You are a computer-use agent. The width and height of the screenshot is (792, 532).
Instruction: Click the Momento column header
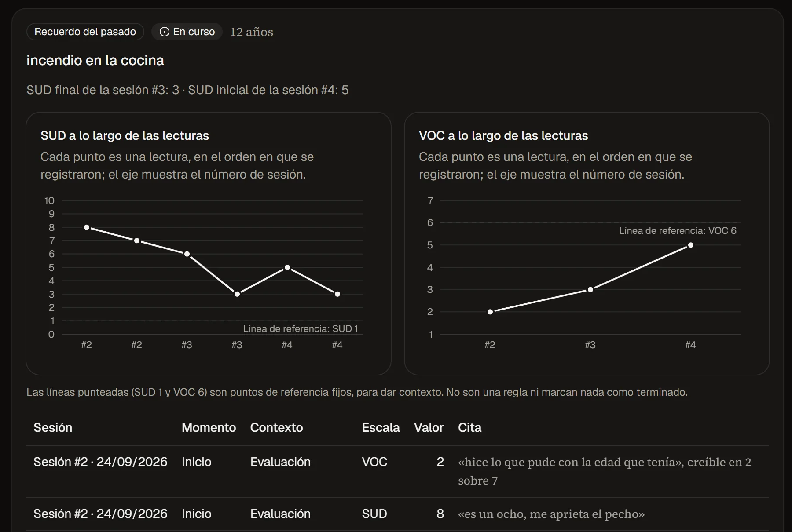209,427
